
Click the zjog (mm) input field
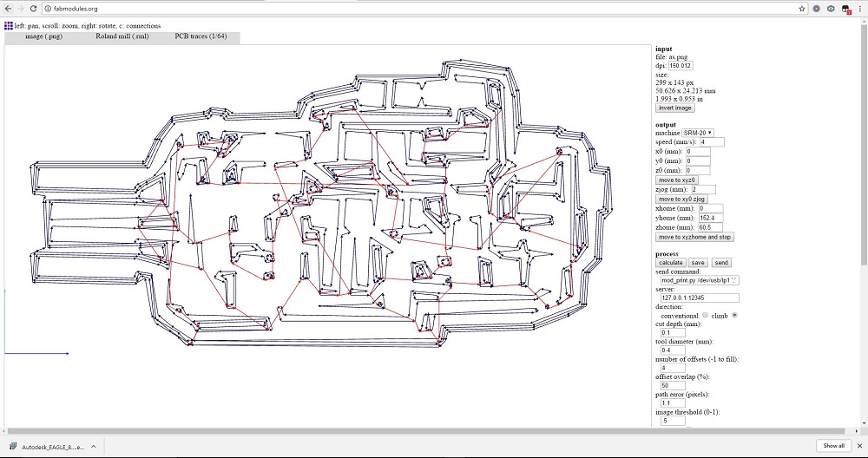coord(703,189)
